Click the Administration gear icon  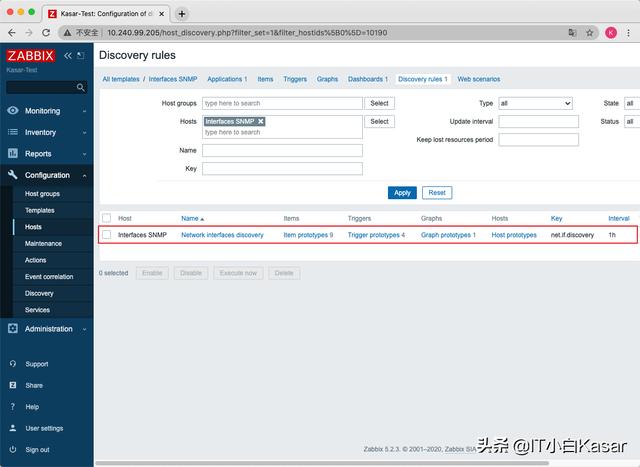(13, 329)
